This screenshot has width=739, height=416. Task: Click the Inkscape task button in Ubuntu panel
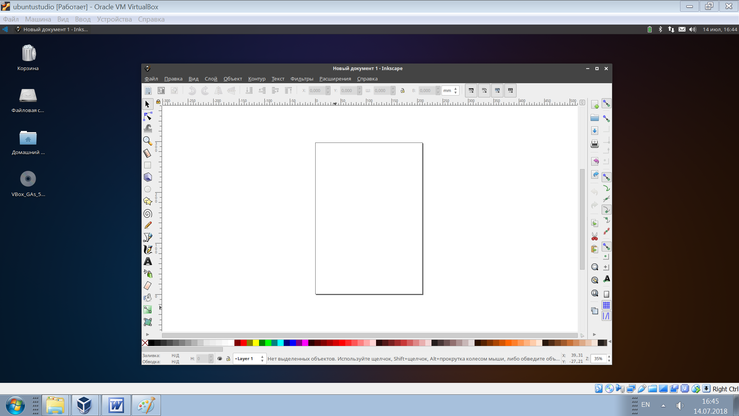(52, 29)
